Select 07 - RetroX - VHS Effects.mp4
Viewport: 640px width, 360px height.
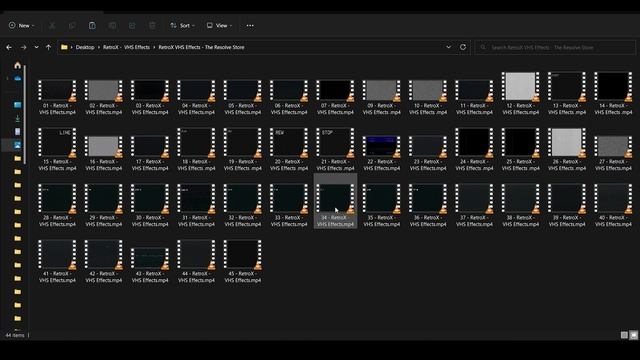click(x=335, y=97)
